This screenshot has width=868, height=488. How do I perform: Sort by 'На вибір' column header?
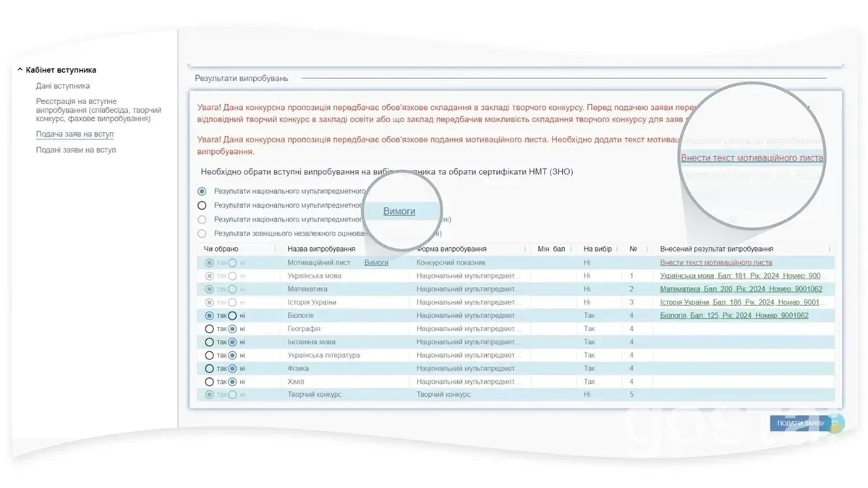point(597,249)
